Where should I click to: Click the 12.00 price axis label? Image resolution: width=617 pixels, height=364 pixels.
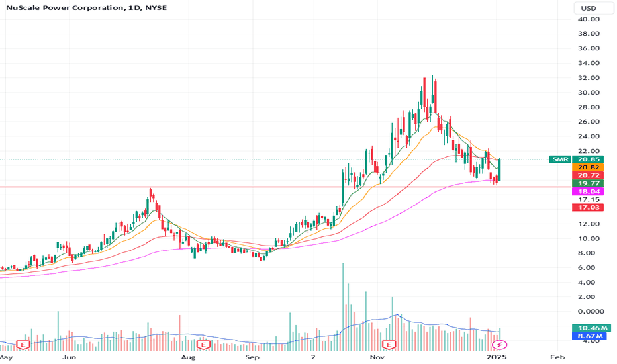coord(589,224)
